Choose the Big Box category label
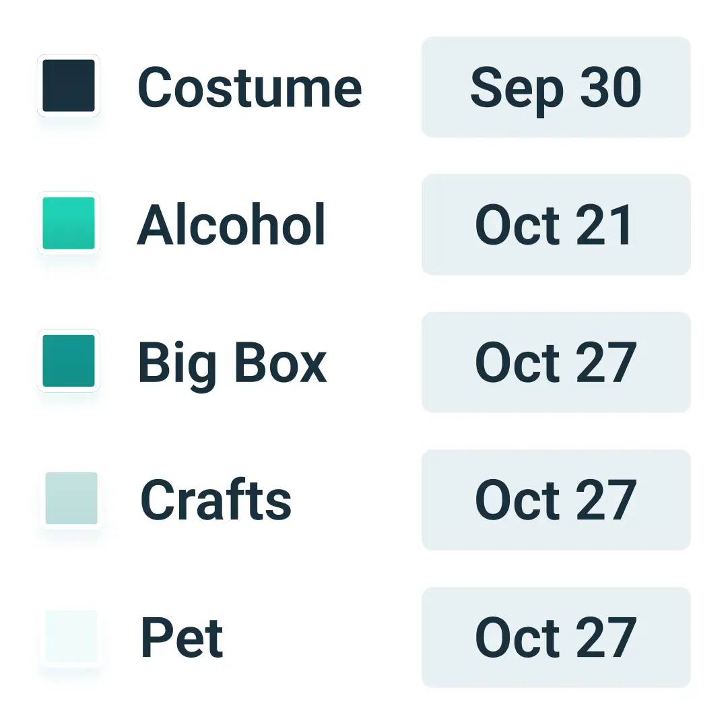The image size is (728, 725). (x=232, y=365)
